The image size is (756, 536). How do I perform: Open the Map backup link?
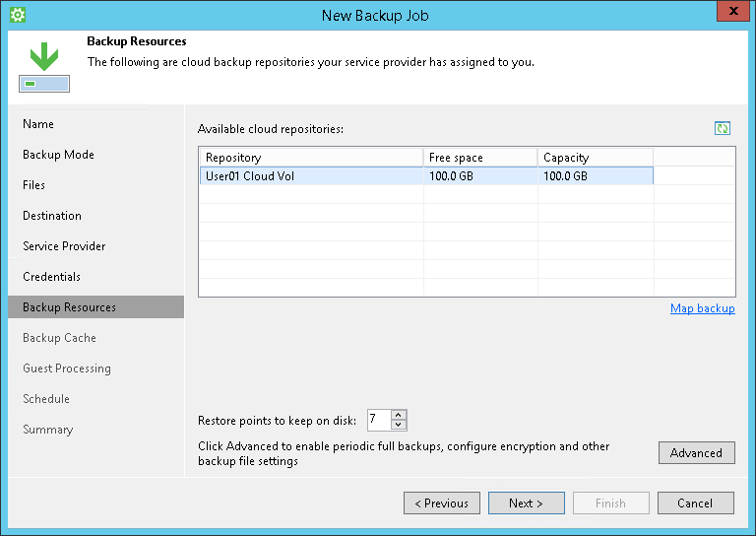[x=702, y=308]
